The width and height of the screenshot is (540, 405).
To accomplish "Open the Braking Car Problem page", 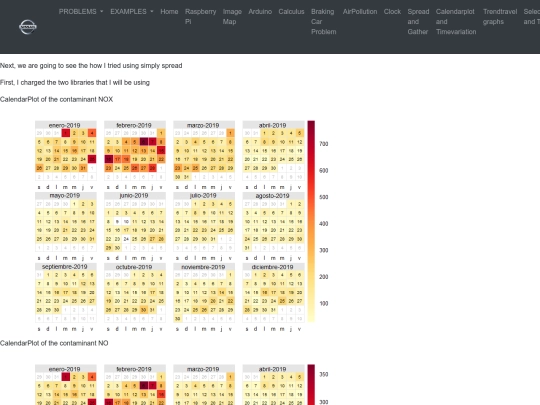I will pos(323,22).
